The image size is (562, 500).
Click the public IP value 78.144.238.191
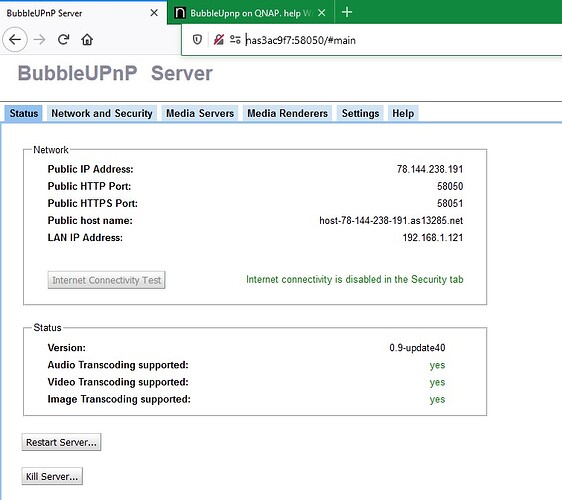coord(430,169)
